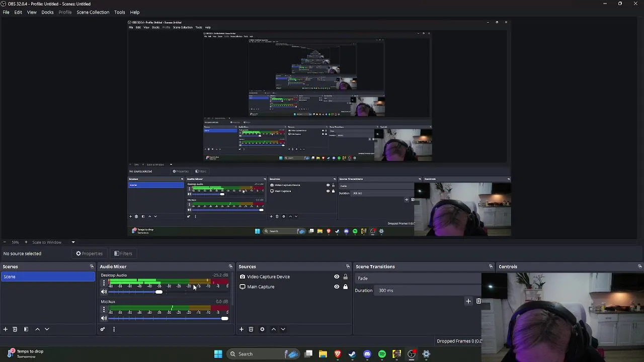Remove selected source with trash icon
Image resolution: width=644 pixels, height=362 pixels.
point(251,329)
